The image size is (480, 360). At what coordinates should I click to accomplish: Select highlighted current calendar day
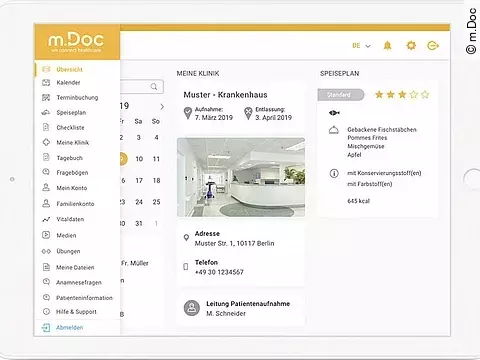click(123, 159)
